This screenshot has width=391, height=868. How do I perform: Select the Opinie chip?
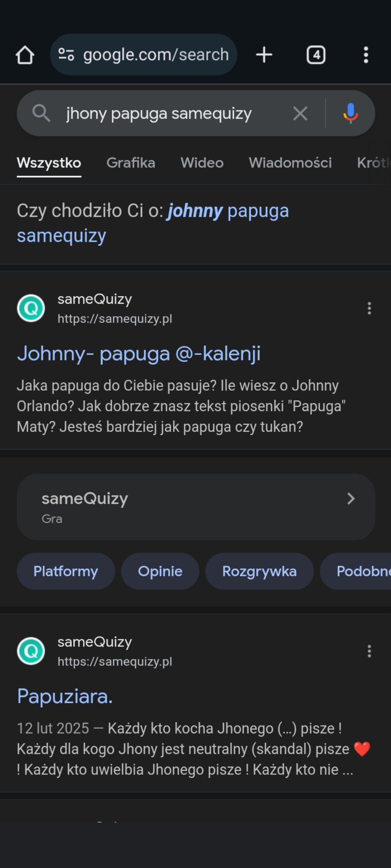160,571
